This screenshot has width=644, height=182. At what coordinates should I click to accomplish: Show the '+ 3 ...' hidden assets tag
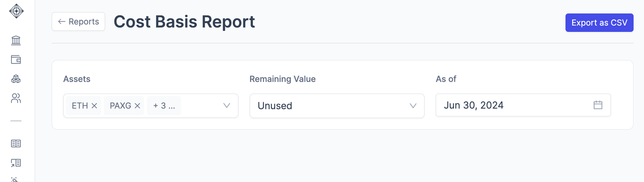(x=164, y=106)
